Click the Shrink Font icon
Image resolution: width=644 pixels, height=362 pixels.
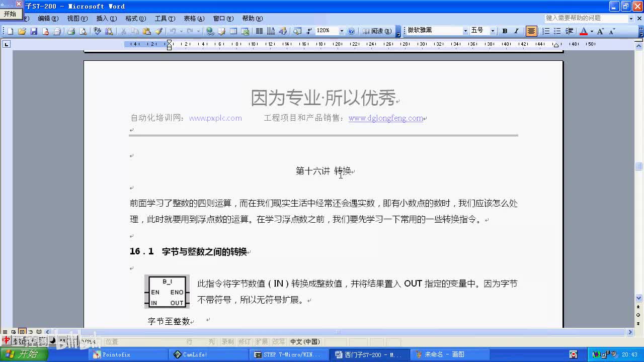pos(612,31)
